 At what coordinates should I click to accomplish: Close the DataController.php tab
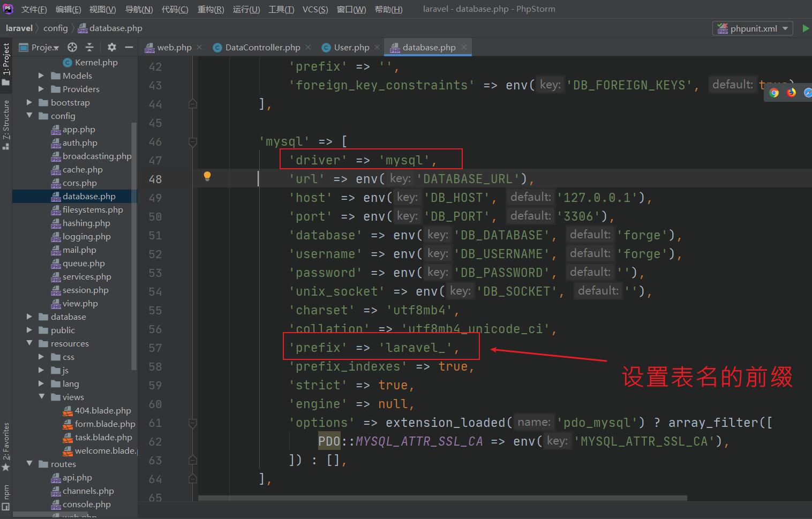[x=308, y=47]
